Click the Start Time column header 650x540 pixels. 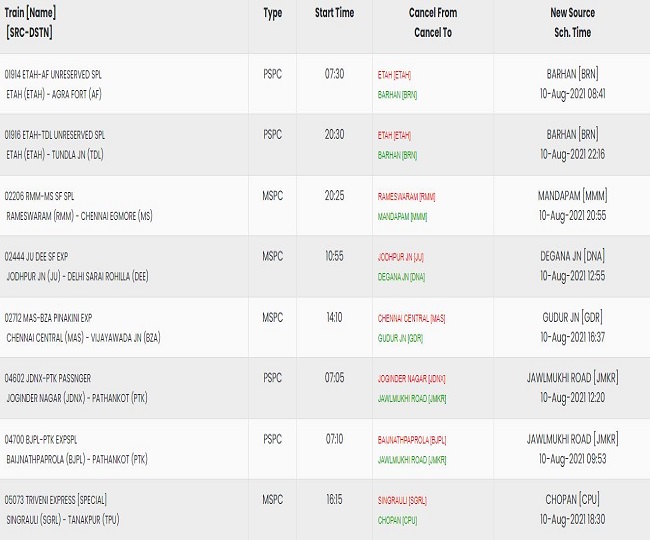(x=334, y=13)
